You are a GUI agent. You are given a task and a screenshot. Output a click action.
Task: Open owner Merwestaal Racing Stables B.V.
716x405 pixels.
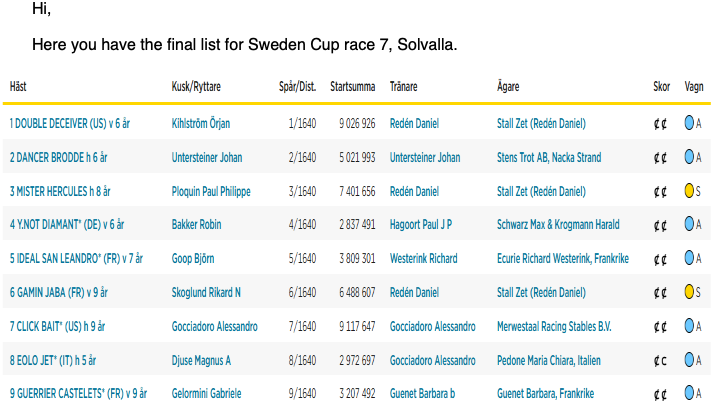[554, 326]
